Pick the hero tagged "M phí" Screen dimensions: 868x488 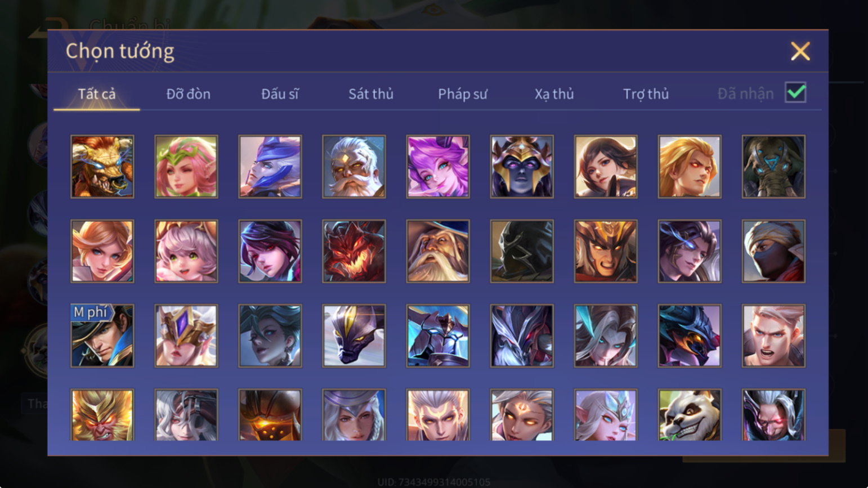tap(102, 336)
